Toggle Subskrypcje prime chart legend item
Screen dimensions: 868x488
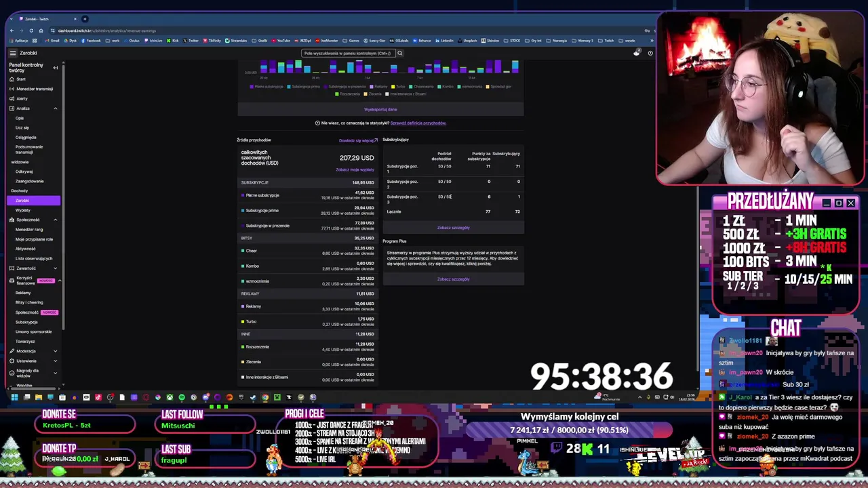coord(304,87)
